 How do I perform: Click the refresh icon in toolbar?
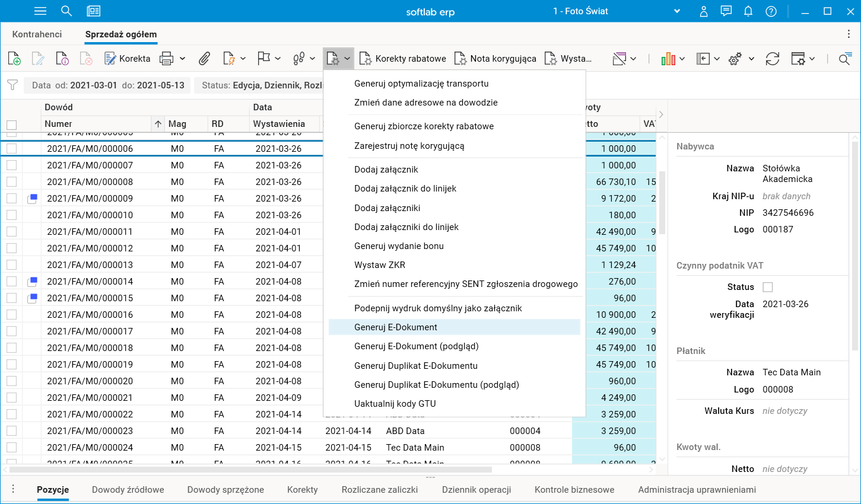pyautogui.click(x=772, y=59)
